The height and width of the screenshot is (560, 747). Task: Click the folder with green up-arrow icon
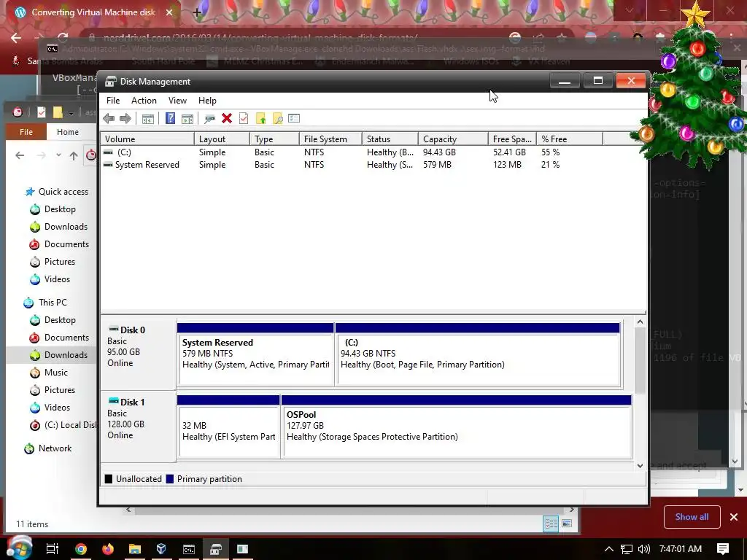point(260,119)
